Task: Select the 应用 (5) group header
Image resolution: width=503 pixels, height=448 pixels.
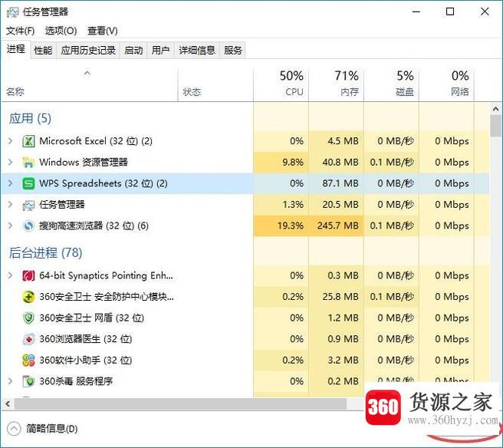Action: (30, 118)
